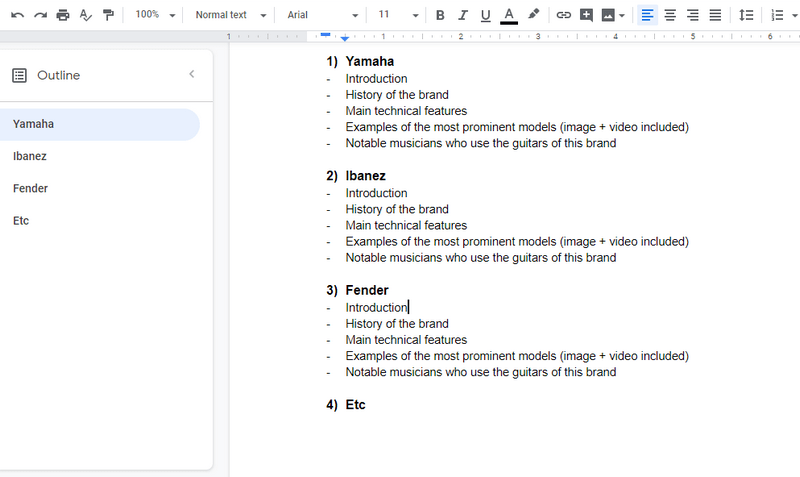800x477 pixels.
Task: Open line spacing options
Action: (746, 15)
